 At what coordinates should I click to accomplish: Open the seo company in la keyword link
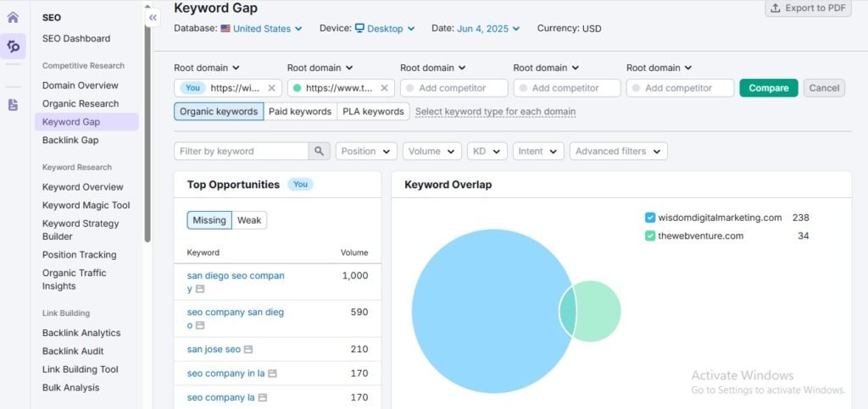pos(225,373)
